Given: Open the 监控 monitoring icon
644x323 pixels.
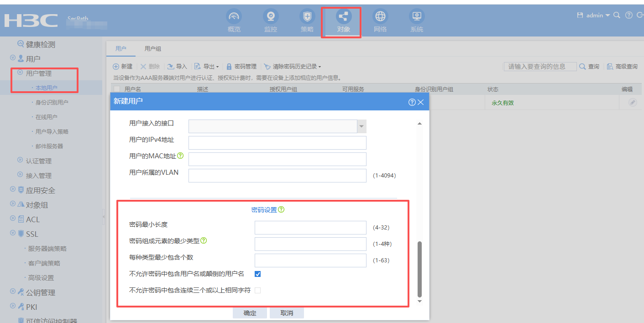Looking at the screenshot, I should 271,17.
